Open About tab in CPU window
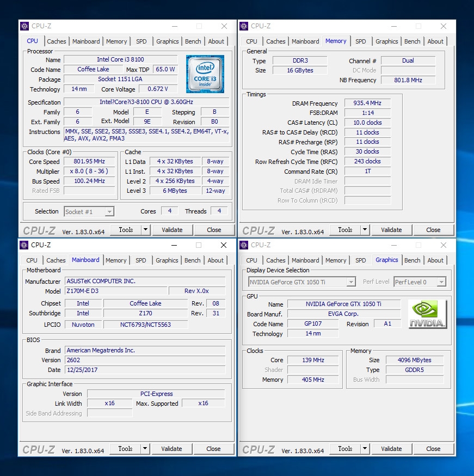474x476 pixels. click(x=216, y=41)
